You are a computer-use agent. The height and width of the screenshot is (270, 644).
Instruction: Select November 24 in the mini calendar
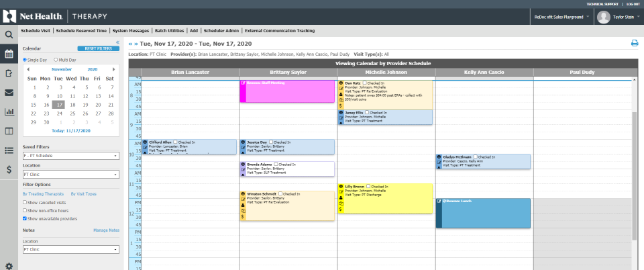tap(60, 114)
